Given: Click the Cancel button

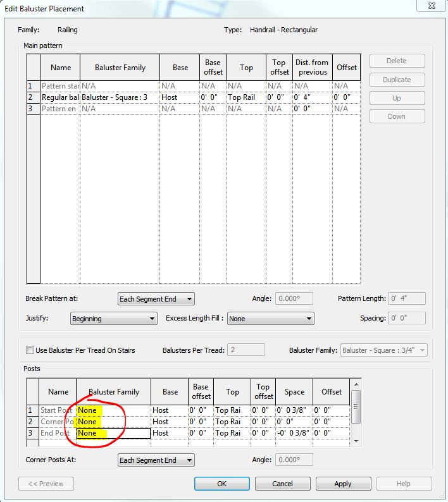Looking at the screenshot, I should pos(282,484).
